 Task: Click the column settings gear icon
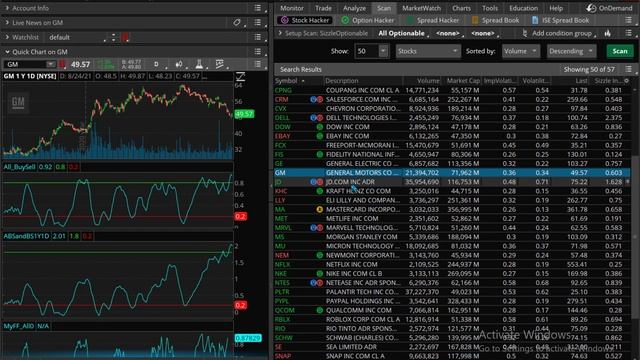click(x=627, y=81)
